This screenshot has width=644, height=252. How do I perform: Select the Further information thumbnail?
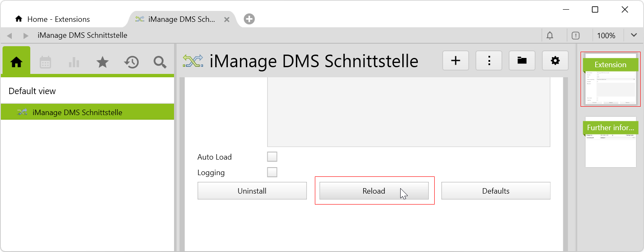(610, 142)
